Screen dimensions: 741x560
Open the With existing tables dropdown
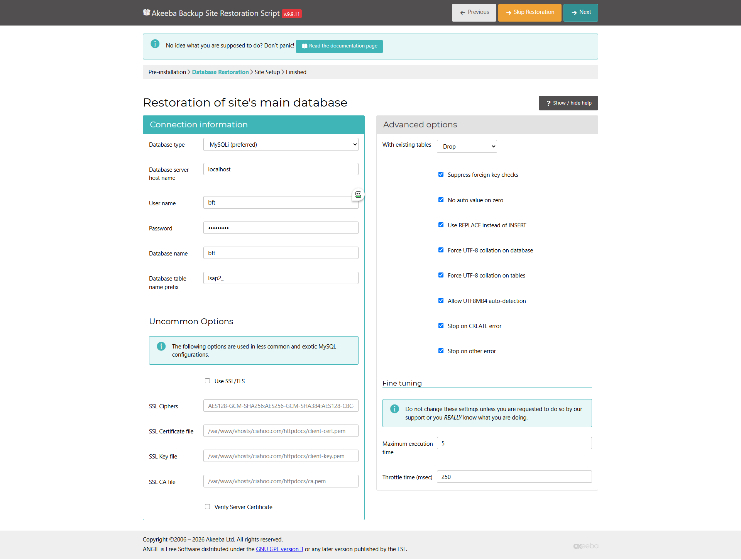click(467, 147)
